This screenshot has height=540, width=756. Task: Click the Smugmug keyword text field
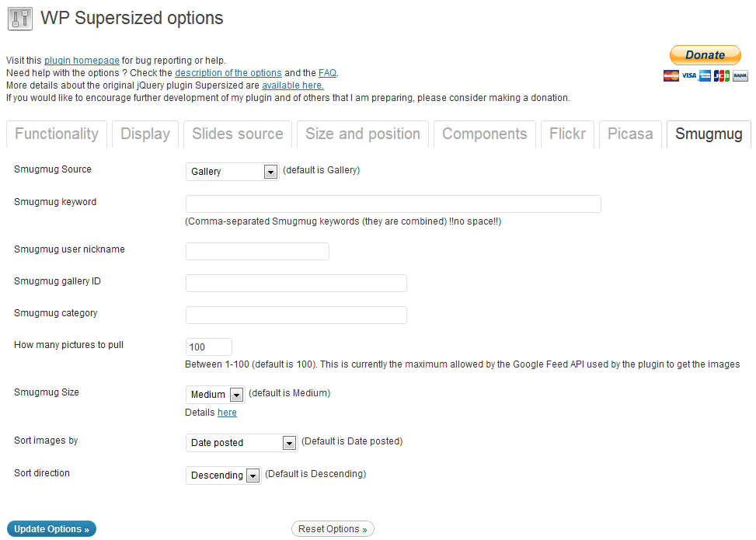coord(393,204)
